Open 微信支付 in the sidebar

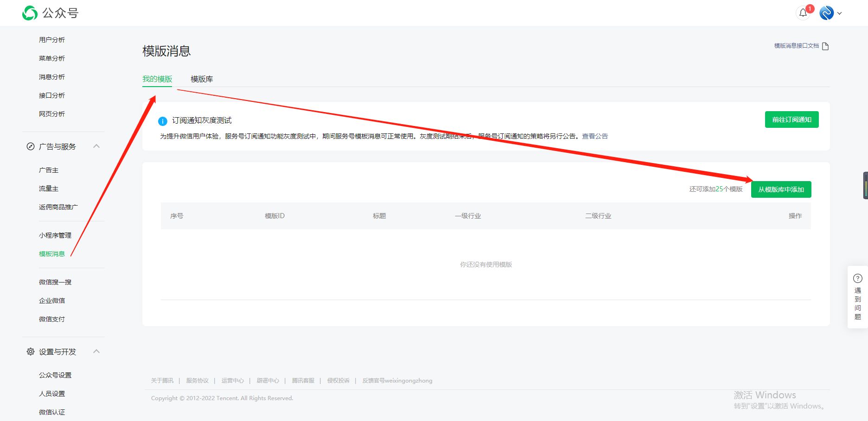[51, 319]
